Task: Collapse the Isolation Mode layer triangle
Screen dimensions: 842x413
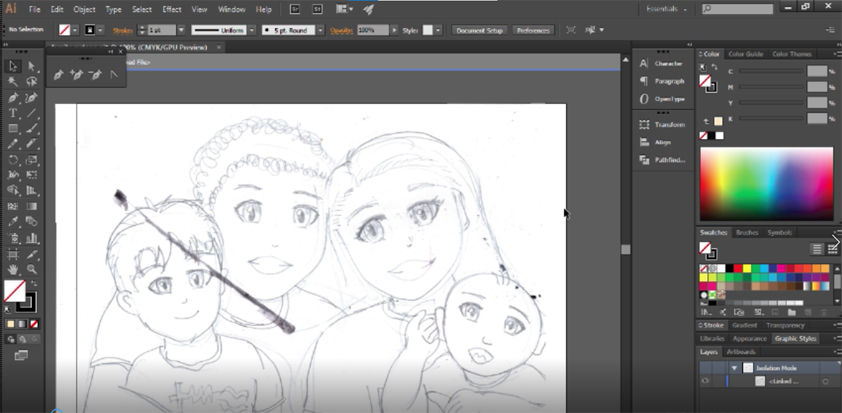Action: [x=735, y=367]
